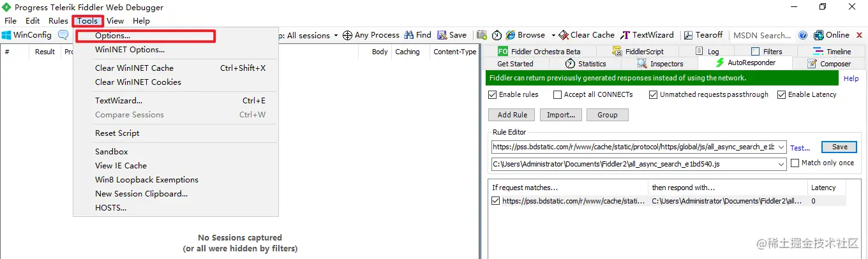Click the Inspectors magnifier icon

(642, 63)
